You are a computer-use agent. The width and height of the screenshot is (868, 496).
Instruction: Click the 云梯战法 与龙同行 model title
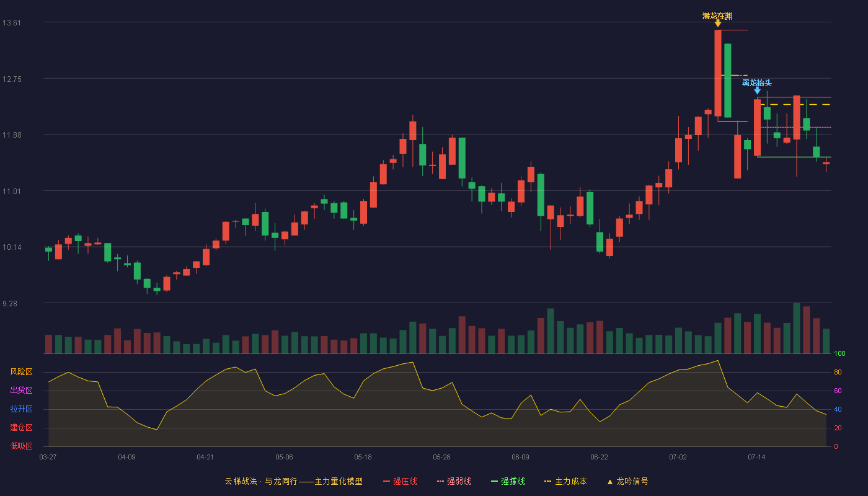coord(293,481)
